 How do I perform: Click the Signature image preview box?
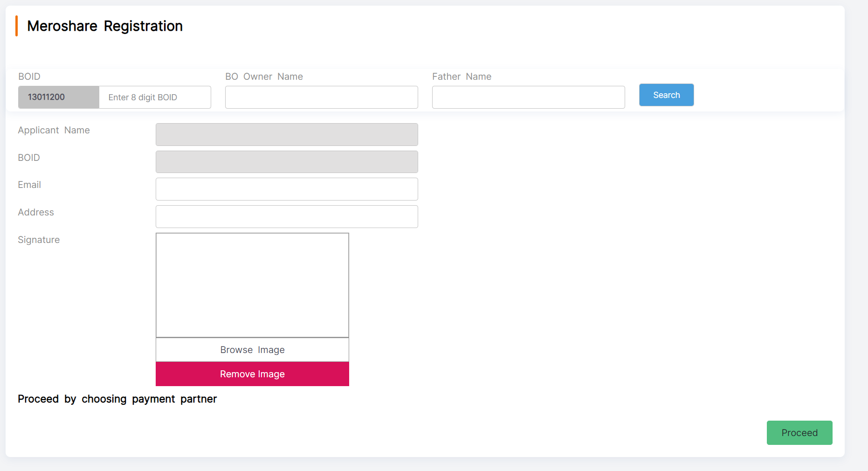[x=252, y=285]
